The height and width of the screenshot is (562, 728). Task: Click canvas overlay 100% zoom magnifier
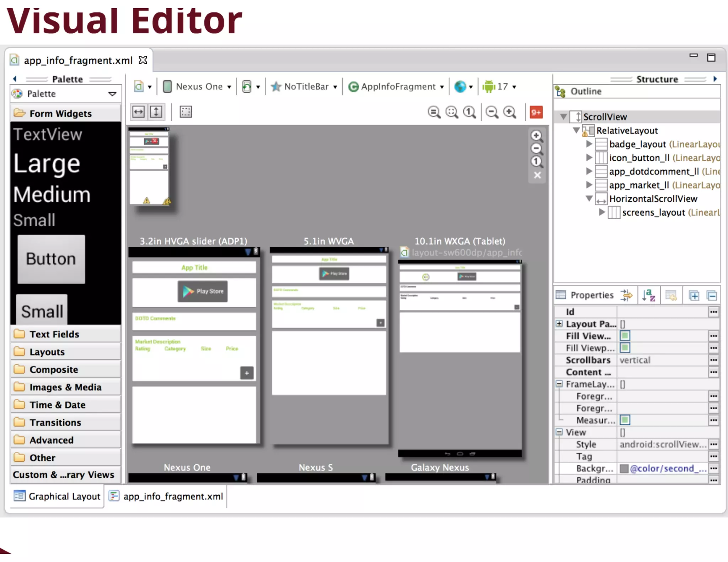536,162
